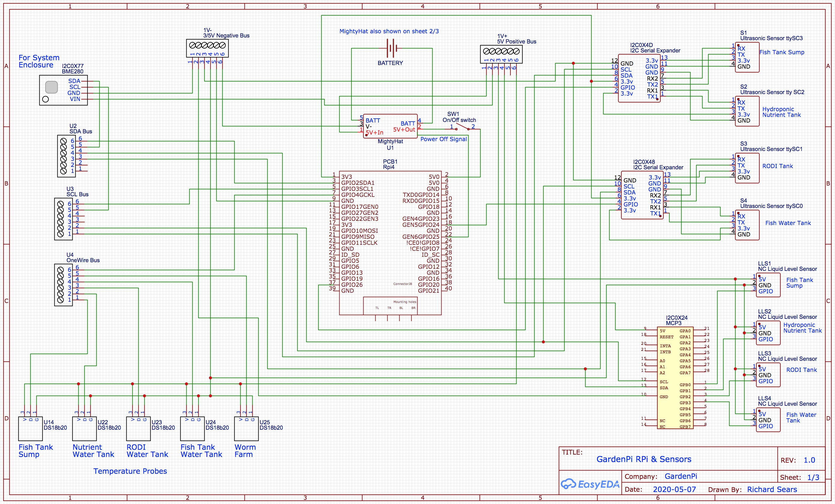The width and height of the screenshot is (835, 504).
Task: Click the 'For System Enclosure' label
Action: (x=39, y=61)
